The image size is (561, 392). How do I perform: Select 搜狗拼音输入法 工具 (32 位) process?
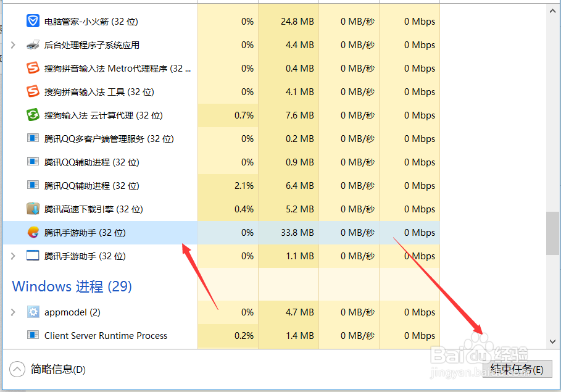point(99,92)
